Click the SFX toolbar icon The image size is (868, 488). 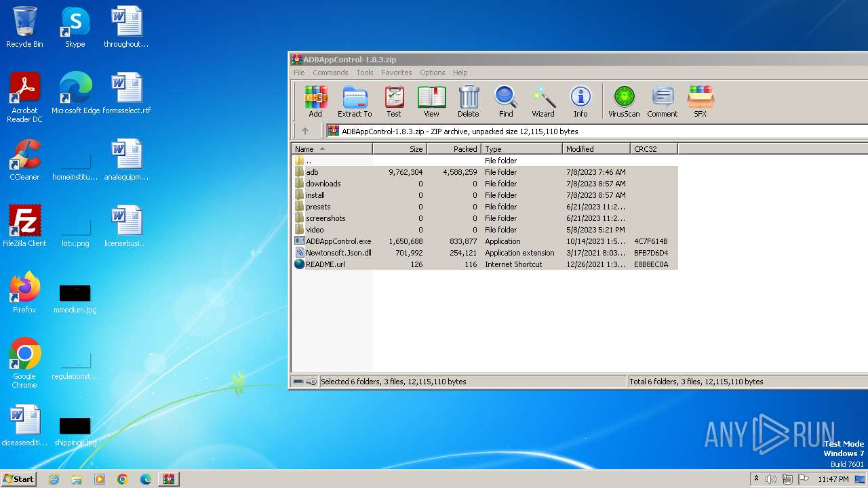click(x=701, y=102)
